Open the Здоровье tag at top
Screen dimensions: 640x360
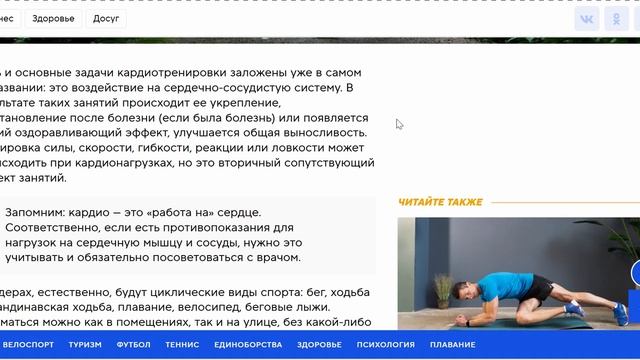coord(53,19)
